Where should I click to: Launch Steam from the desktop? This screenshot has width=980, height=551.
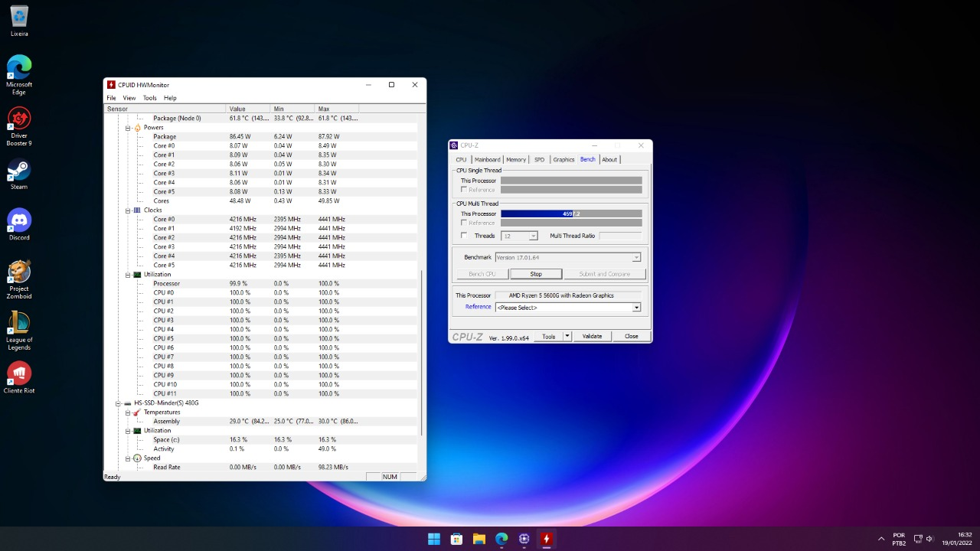pyautogui.click(x=19, y=174)
